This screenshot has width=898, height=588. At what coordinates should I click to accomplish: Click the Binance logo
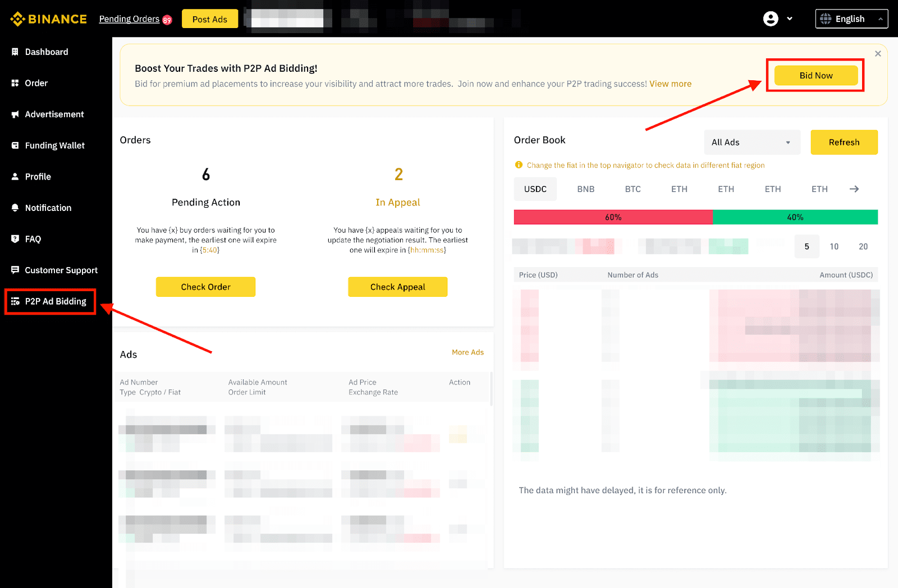[48, 19]
